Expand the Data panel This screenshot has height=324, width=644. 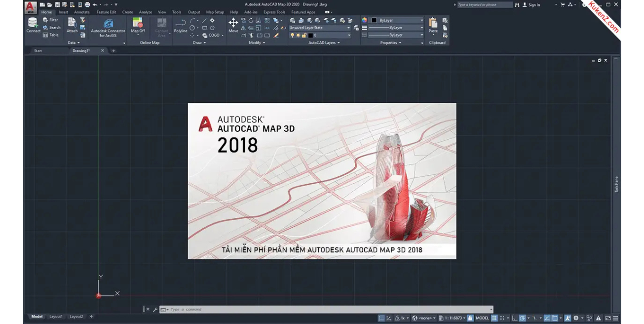pos(74,42)
